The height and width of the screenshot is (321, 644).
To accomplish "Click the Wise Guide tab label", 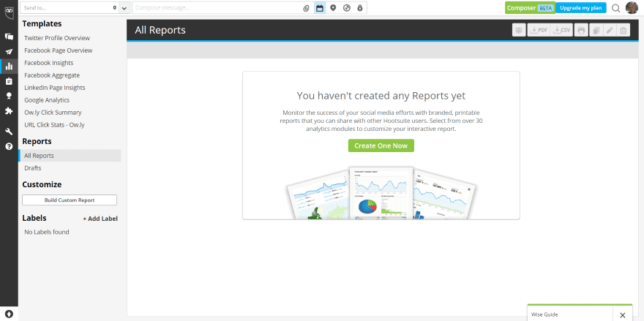I will pyautogui.click(x=544, y=315).
